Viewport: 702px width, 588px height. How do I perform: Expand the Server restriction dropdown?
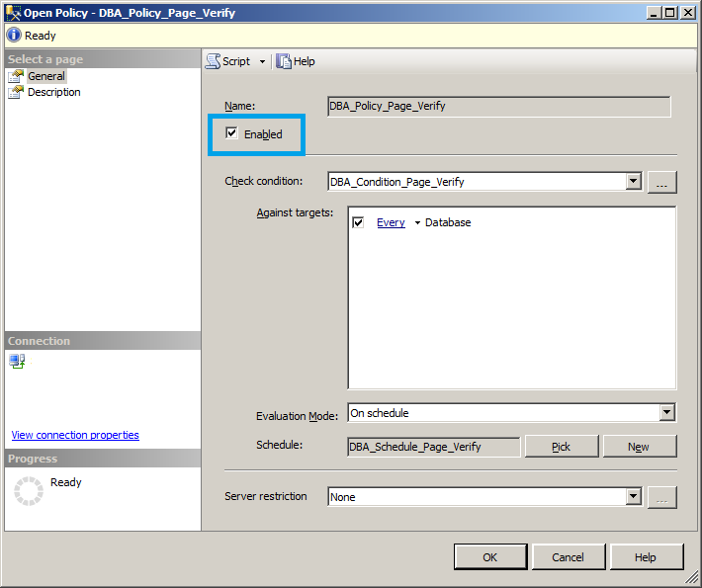coord(634,497)
